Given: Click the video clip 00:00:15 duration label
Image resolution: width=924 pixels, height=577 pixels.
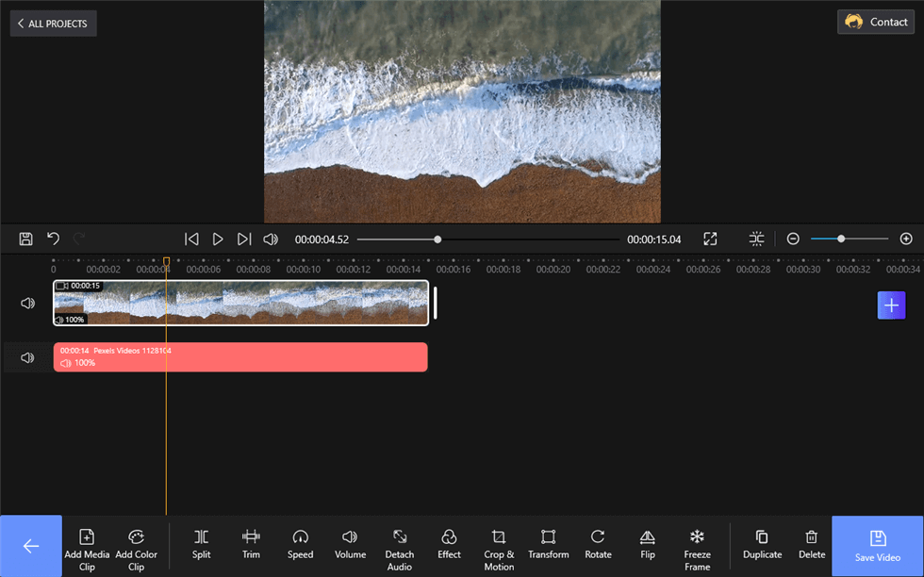Looking at the screenshot, I should click(x=78, y=286).
